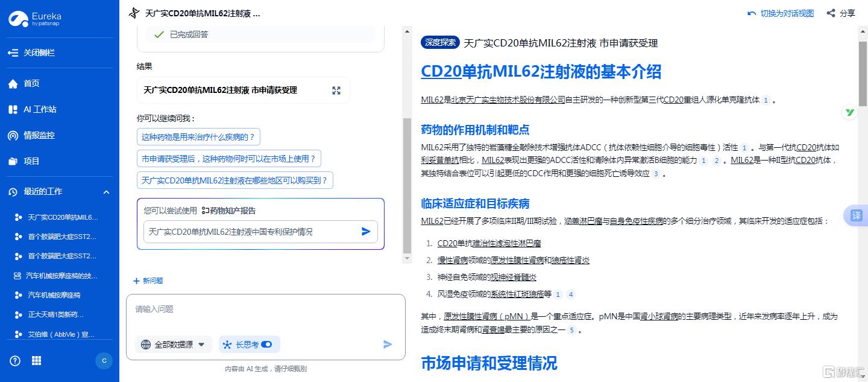The height and width of the screenshot is (382, 868).
Task: Click the 请输入问题 input field
Action: [265, 310]
